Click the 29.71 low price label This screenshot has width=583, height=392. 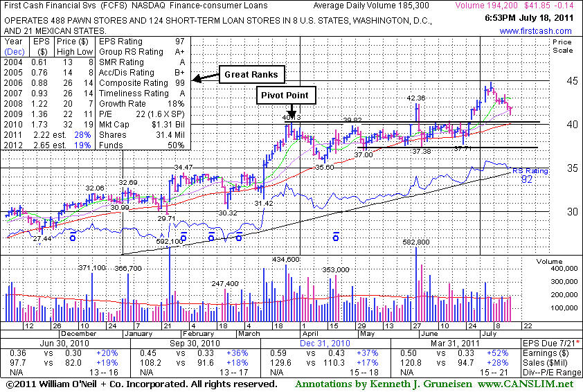(166, 218)
